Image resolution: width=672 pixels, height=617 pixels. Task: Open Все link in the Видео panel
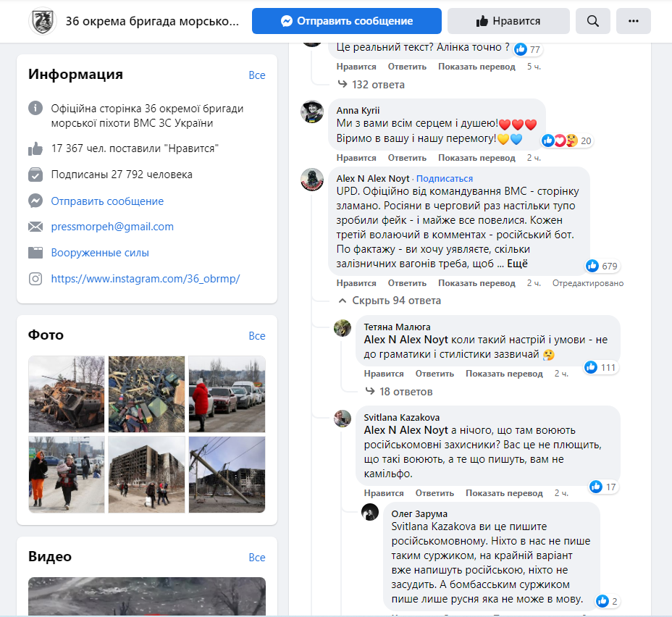[x=257, y=558]
